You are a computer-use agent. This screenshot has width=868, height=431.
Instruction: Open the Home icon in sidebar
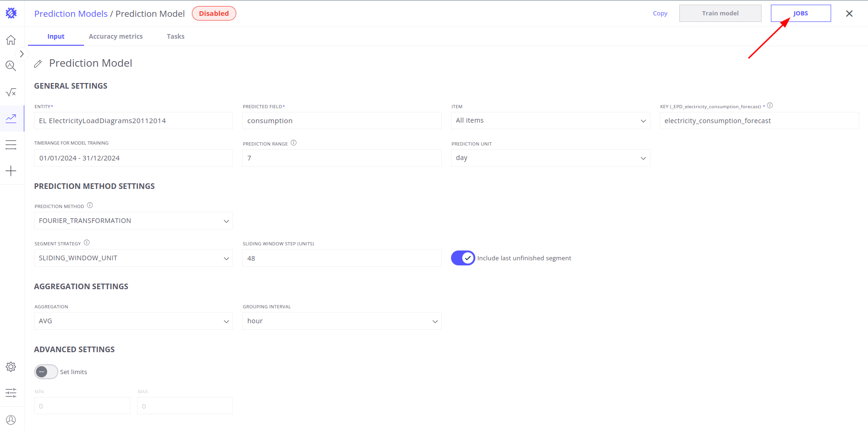(11, 40)
